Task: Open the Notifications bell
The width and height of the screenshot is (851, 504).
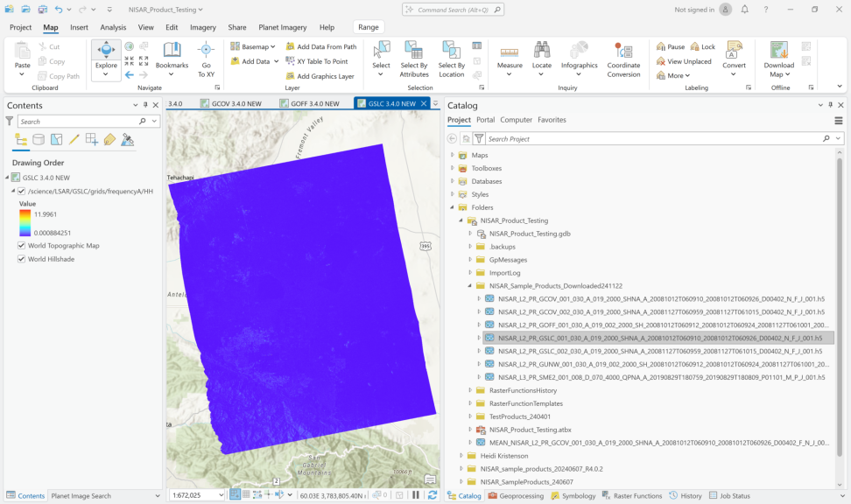Action: (744, 10)
